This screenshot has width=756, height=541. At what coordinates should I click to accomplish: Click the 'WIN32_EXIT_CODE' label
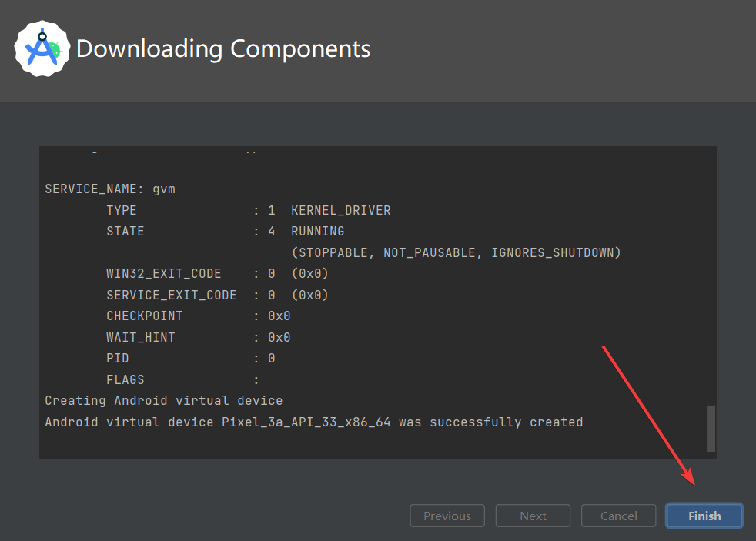coord(164,274)
